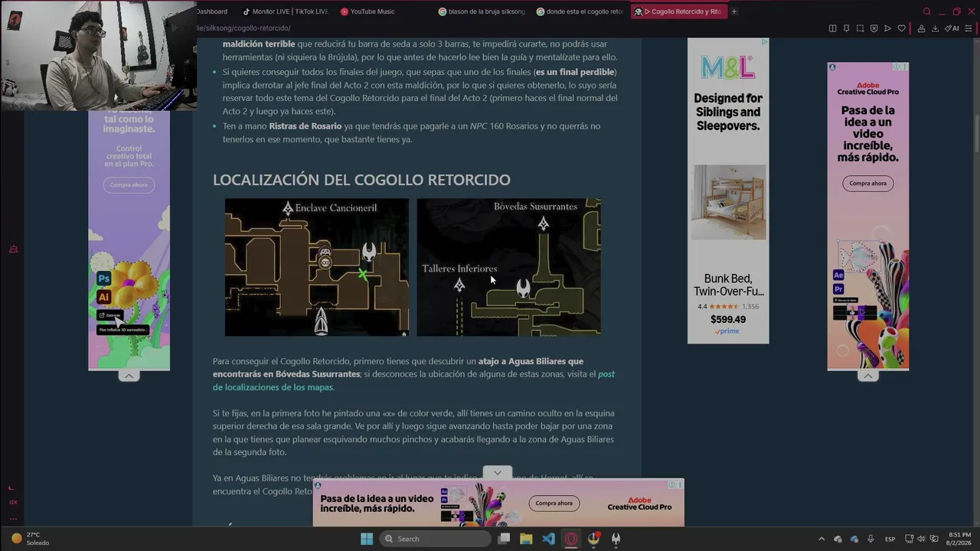
Task: Open File Explorer from taskbar
Action: click(526, 539)
